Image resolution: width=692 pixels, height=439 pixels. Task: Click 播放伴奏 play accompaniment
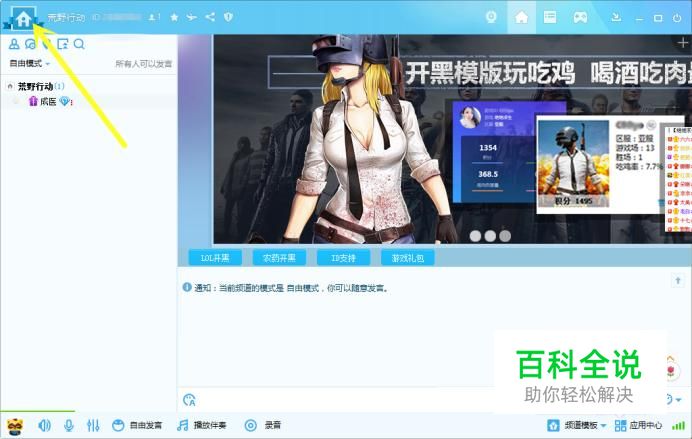(201, 425)
